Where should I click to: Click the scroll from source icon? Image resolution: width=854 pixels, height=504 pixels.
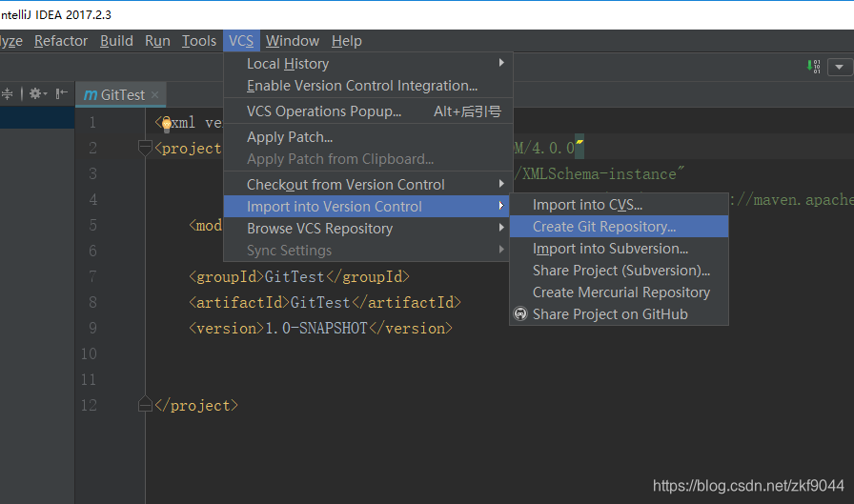(x=7, y=93)
